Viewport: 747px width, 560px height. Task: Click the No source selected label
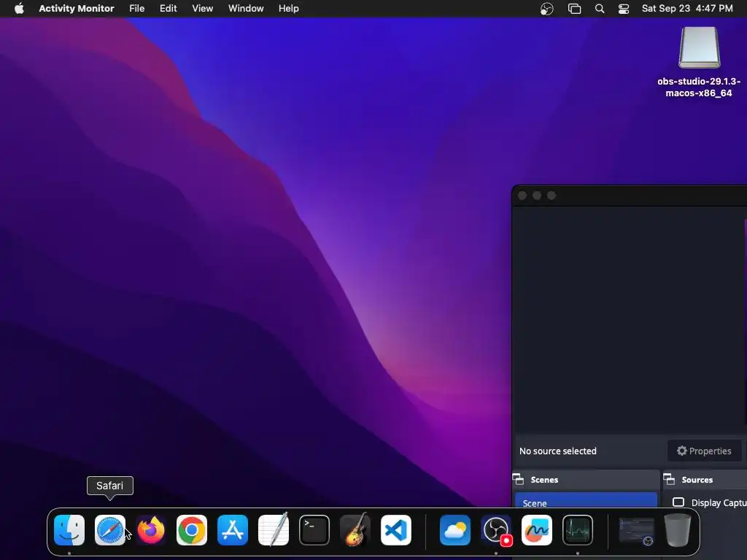558,451
